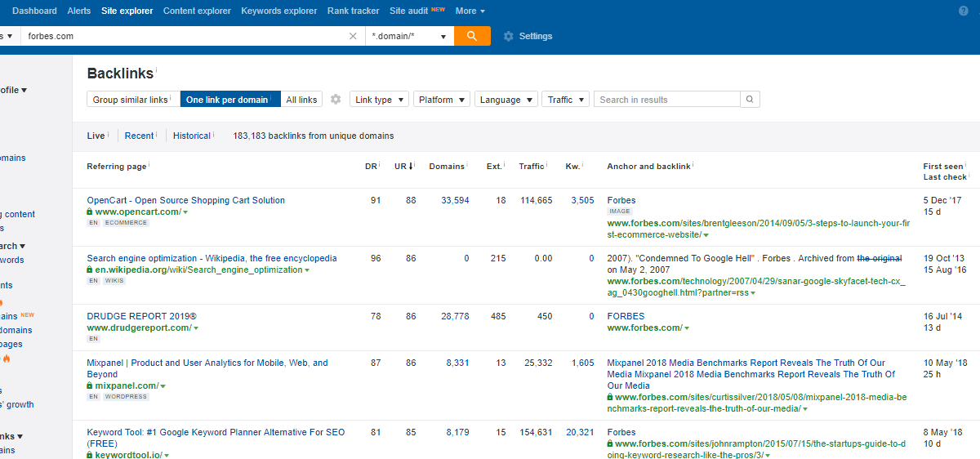Open Mixpanel Product and User Analytics link

(207, 368)
